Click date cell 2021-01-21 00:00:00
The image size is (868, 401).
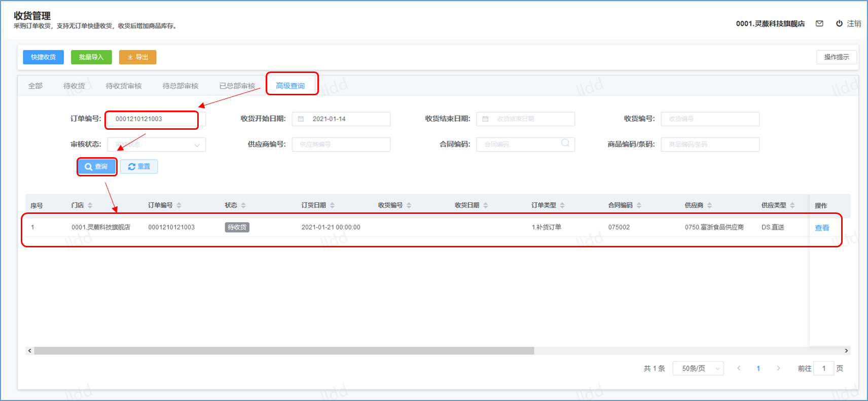(x=331, y=227)
